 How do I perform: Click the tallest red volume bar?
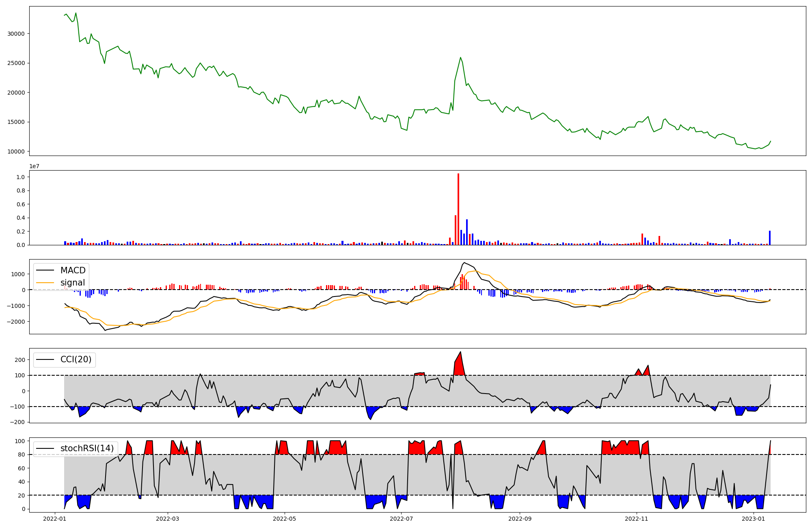coord(458,209)
